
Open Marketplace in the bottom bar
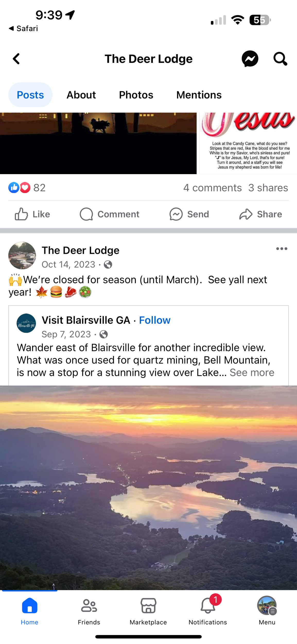pos(148,611)
